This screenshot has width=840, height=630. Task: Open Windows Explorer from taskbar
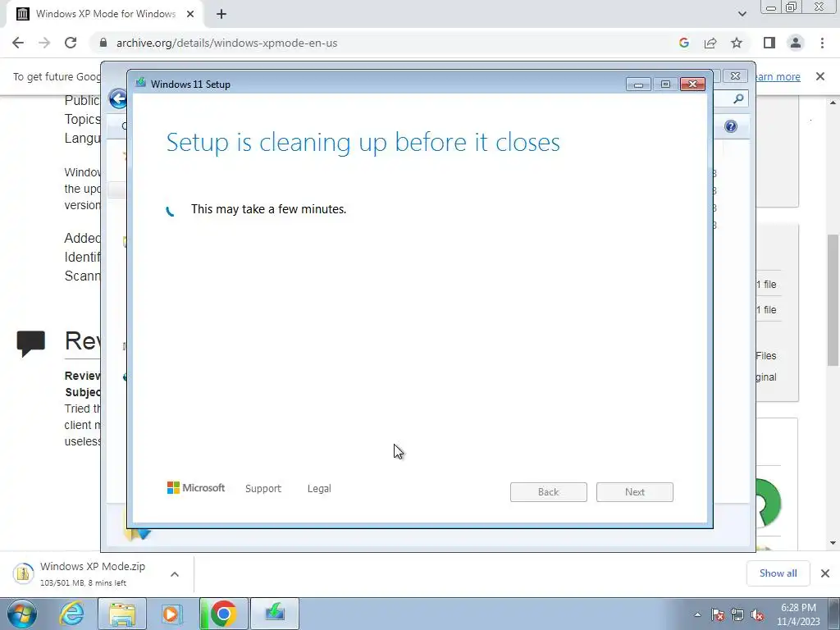point(122,614)
